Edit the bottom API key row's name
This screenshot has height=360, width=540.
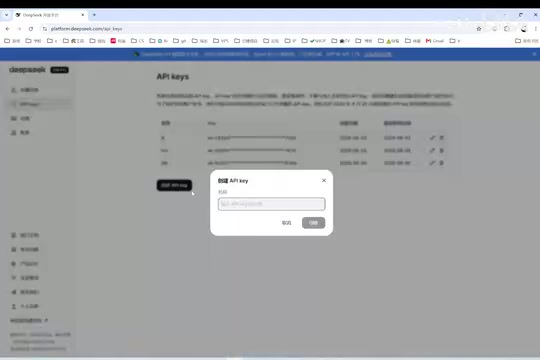(x=432, y=163)
